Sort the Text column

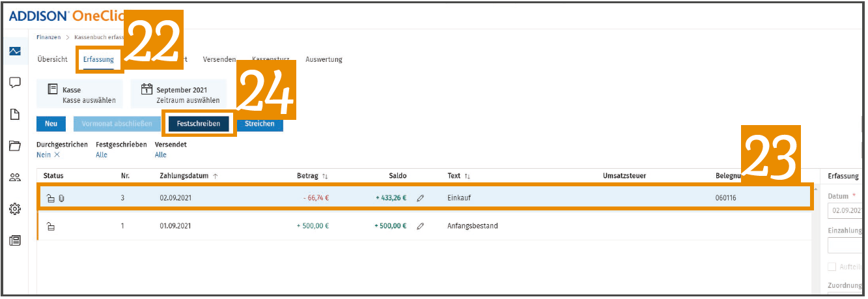point(467,176)
